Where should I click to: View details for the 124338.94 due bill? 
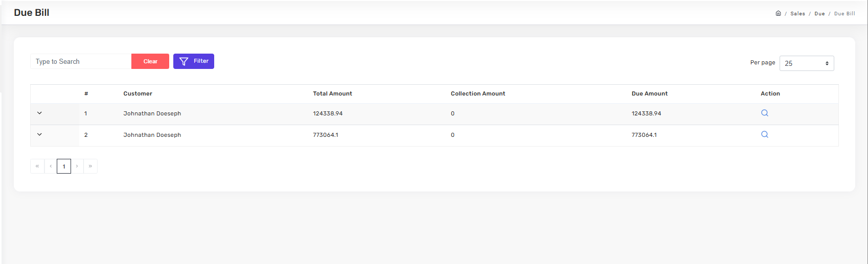click(765, 113)
